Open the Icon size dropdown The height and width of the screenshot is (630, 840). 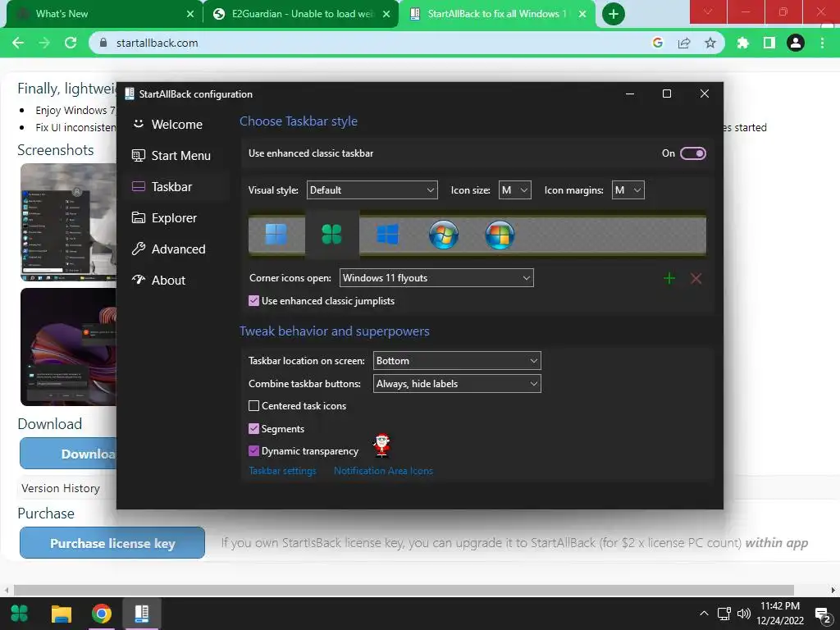[515, 190]
